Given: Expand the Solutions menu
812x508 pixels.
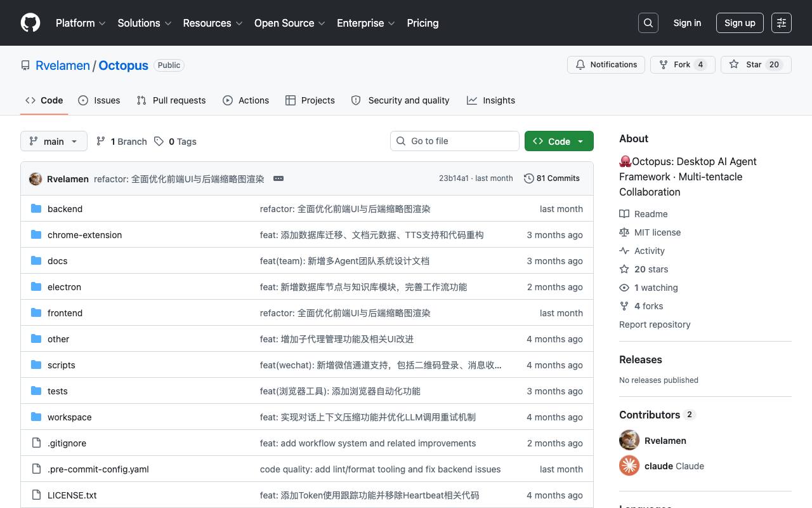Looking at the screenshot, I should (145, 23).
